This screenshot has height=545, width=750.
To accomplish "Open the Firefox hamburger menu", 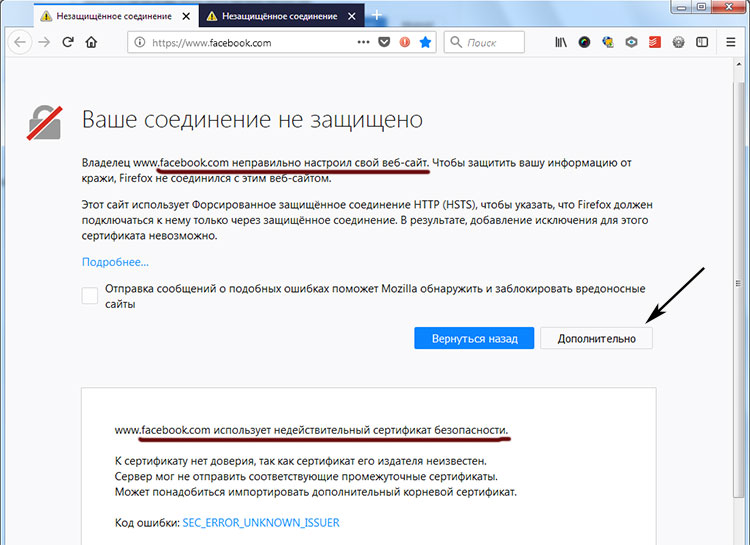I will pos(730,43).
